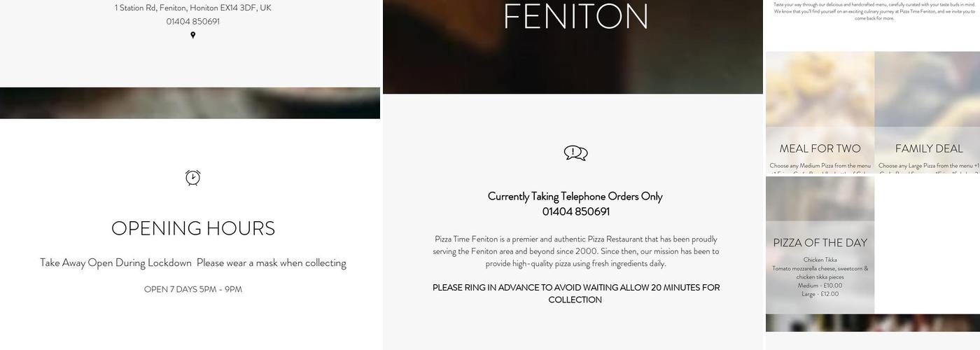Image resolution: width=980 pixels, height=350 pixels.
Task: Click the Take Away Open During Lockdown notice
Action: coord(193,262)
